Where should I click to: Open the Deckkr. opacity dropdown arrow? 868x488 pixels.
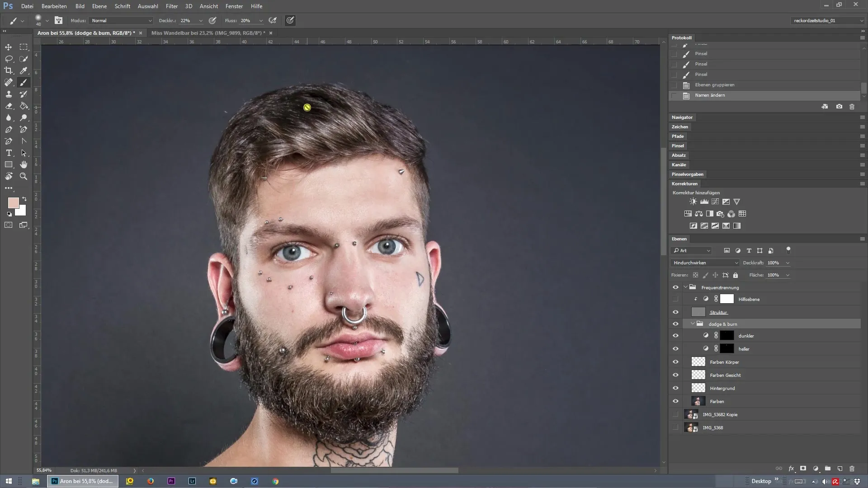[201, 20]
